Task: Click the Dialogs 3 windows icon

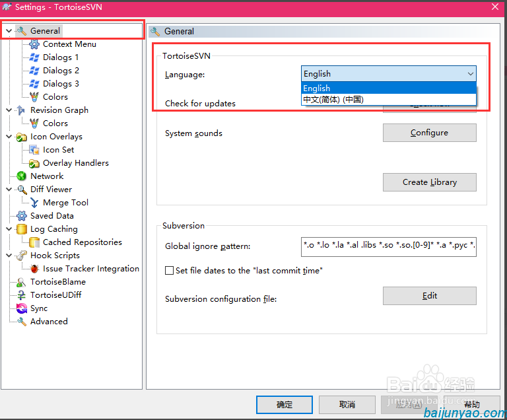Action: 34,84
